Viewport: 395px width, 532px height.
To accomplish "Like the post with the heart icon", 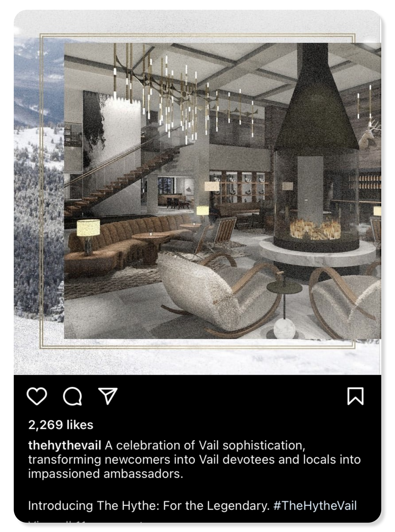I will [37, 396].
